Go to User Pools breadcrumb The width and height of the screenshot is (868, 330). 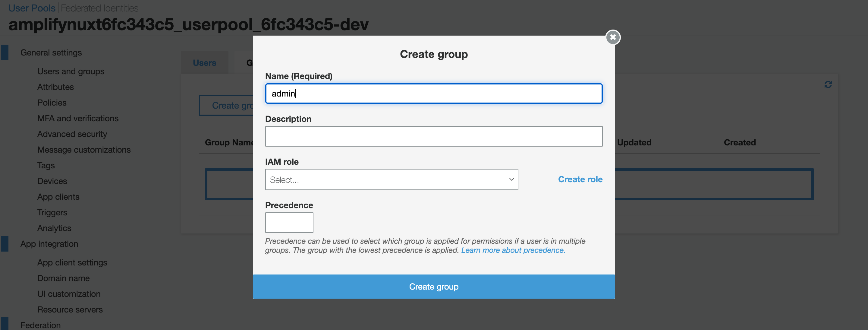pos(32,8)
